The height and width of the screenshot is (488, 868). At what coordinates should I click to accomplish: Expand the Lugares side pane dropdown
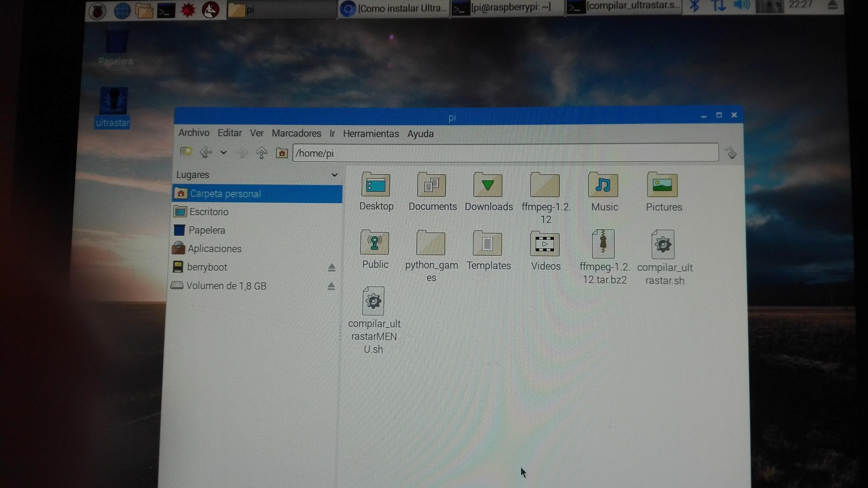(334, 175)
